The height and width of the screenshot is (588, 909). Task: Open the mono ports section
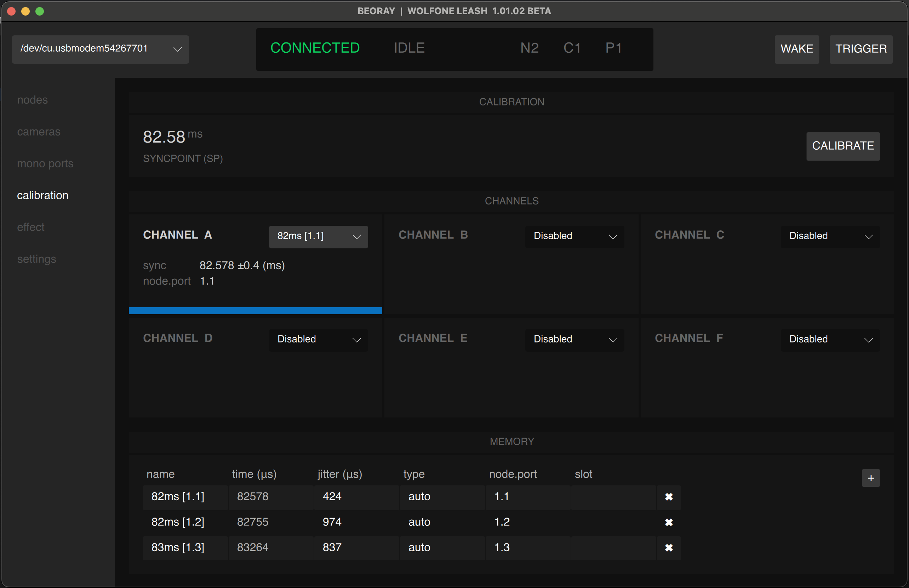pyautogui.click(x=45, y=163)
